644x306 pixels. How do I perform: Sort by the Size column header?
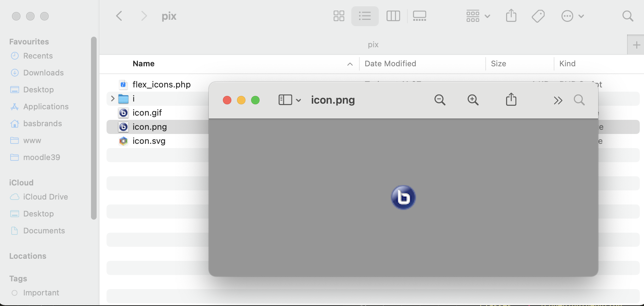[498, 63]
